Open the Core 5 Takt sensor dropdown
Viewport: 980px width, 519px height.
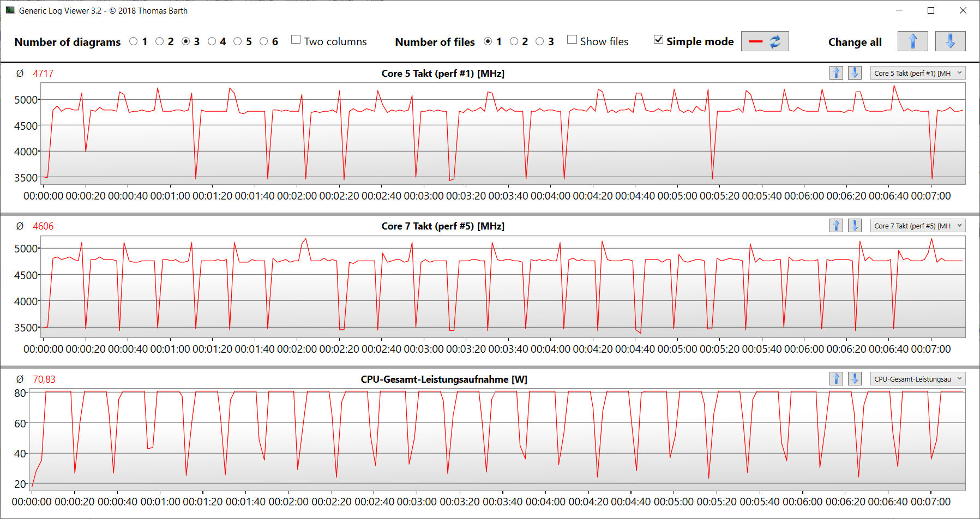coord(917,73)
